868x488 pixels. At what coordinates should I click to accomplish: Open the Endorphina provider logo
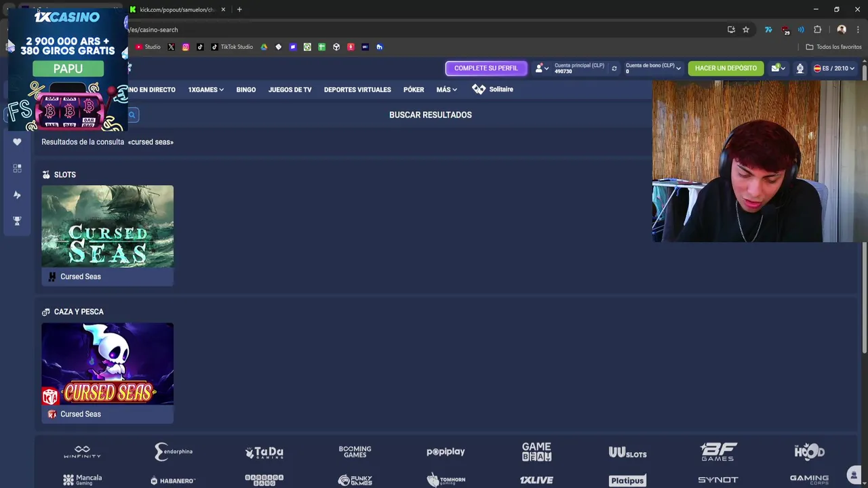174,451
